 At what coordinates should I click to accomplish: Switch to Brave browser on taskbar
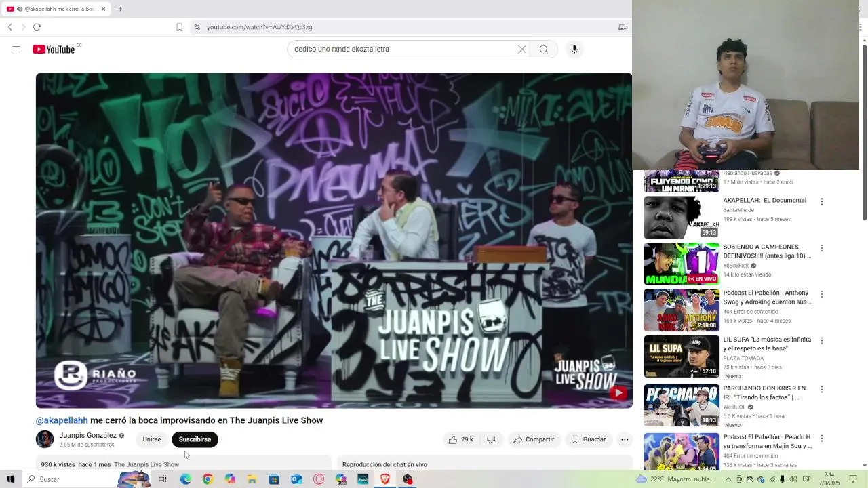(x=385, y=479)
